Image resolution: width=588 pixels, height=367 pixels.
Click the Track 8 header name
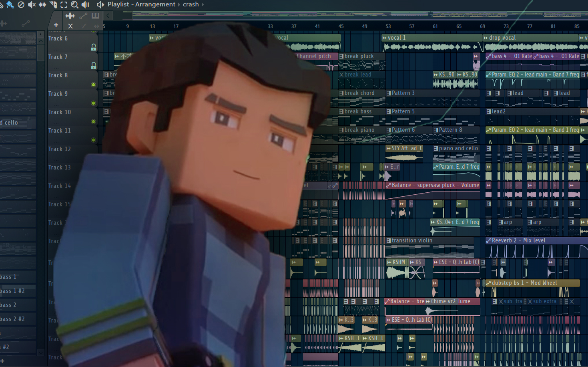pos(58,75)
